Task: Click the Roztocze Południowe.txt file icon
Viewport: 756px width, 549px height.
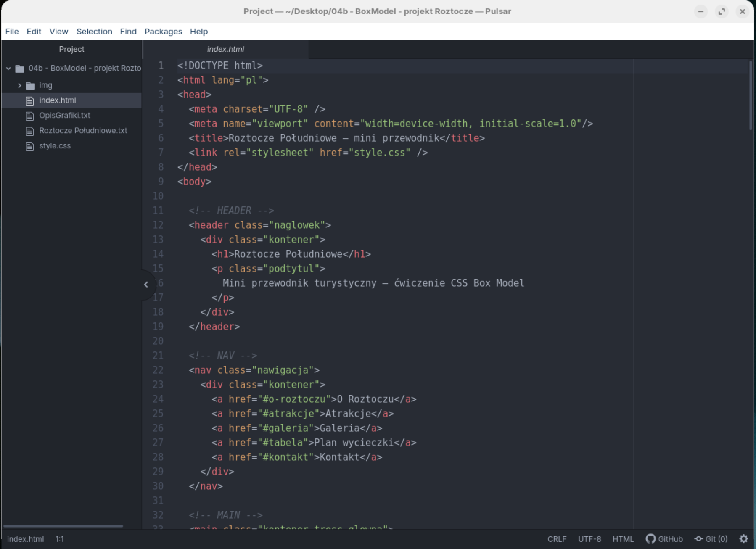Action: click(x=30, y=131)
